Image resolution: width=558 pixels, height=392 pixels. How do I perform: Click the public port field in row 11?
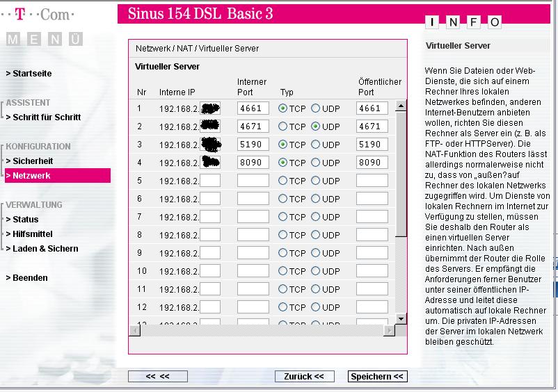[372, 289]
